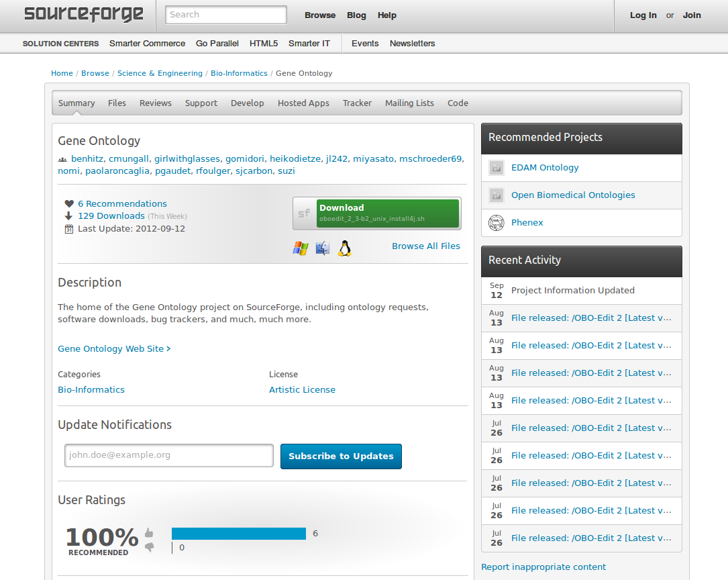Click the calendar last update icon
This screenshot has height=580, width=728.
68,228
